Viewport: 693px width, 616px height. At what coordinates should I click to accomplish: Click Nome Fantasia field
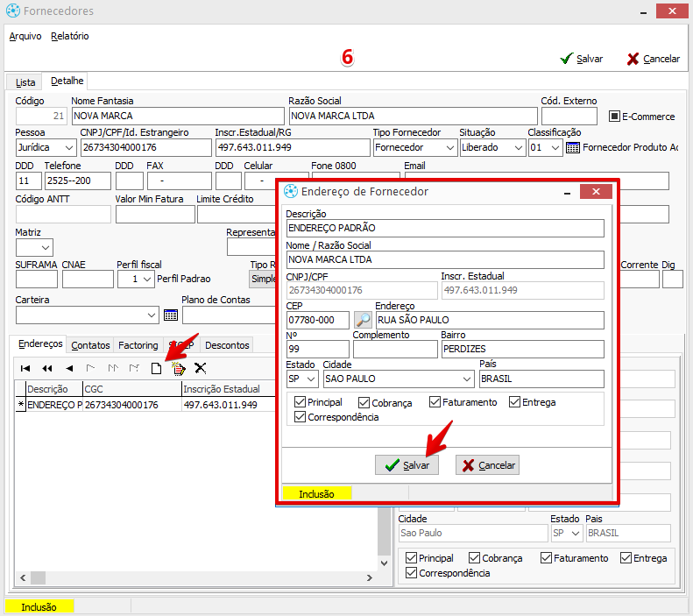[x=178, y=116]
